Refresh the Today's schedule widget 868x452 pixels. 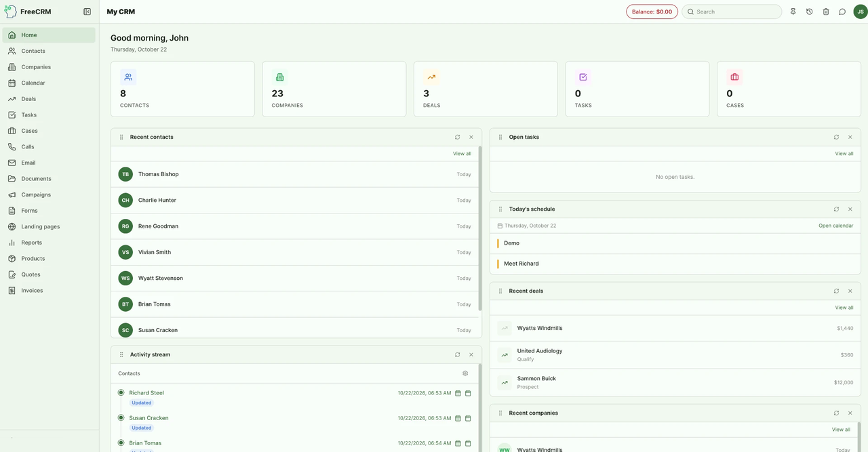tap(836, 209)
